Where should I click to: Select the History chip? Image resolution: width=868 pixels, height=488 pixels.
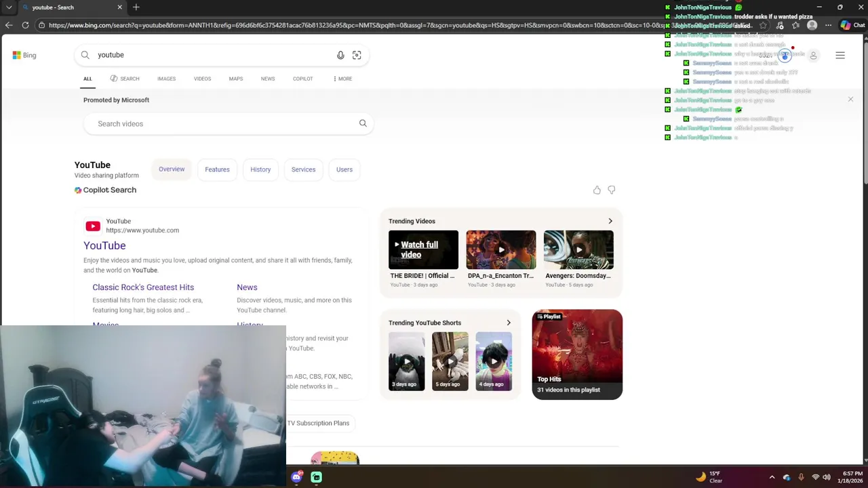click(260, 169)
